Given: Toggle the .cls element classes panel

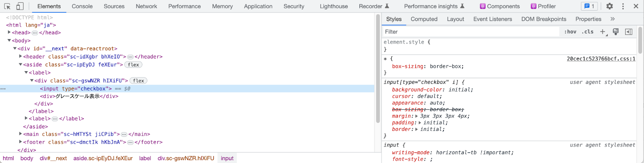Looking at the screenshot, I should point(588,32).
